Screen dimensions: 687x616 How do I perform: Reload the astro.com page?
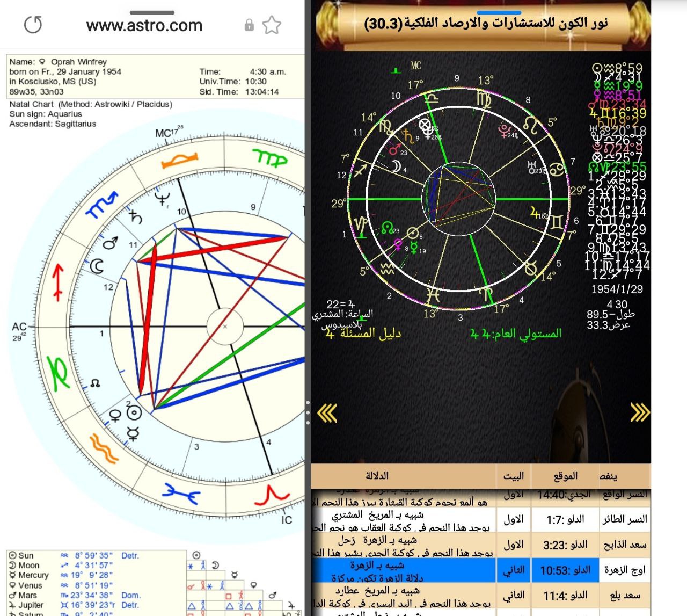pos(33,25)
